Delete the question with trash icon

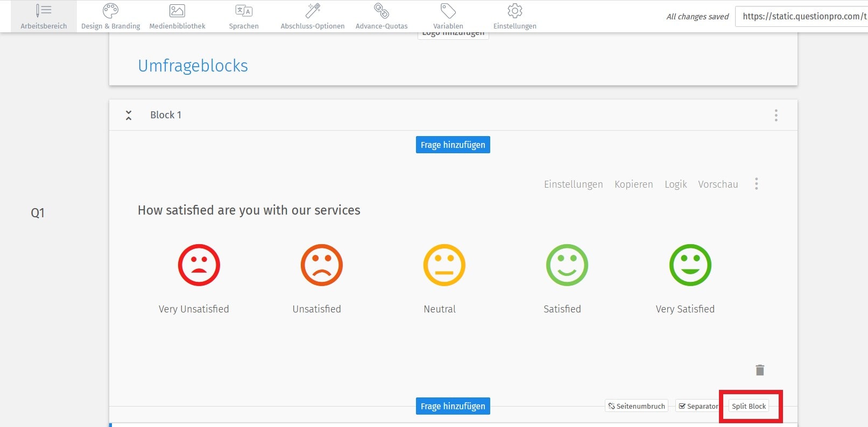760,370
